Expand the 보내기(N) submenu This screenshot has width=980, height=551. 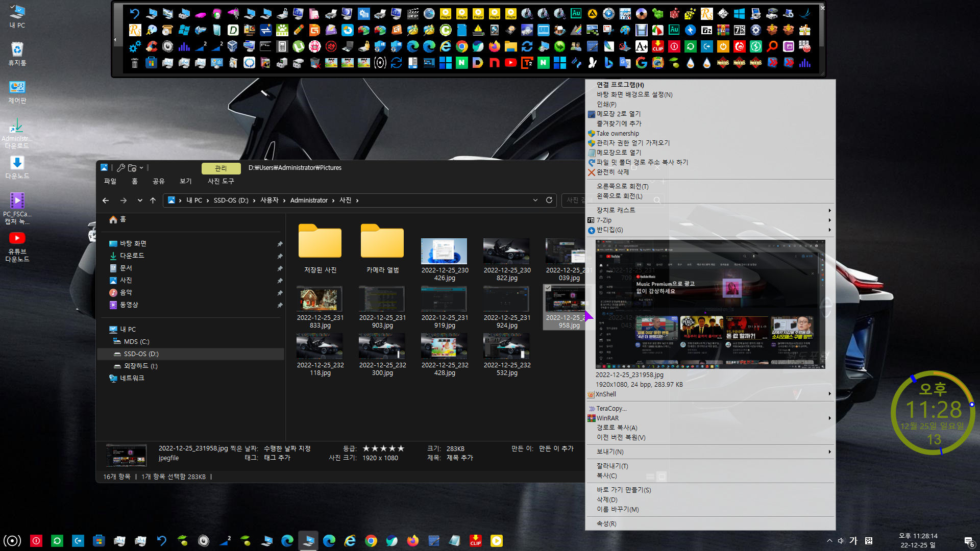tap(710, 452)
